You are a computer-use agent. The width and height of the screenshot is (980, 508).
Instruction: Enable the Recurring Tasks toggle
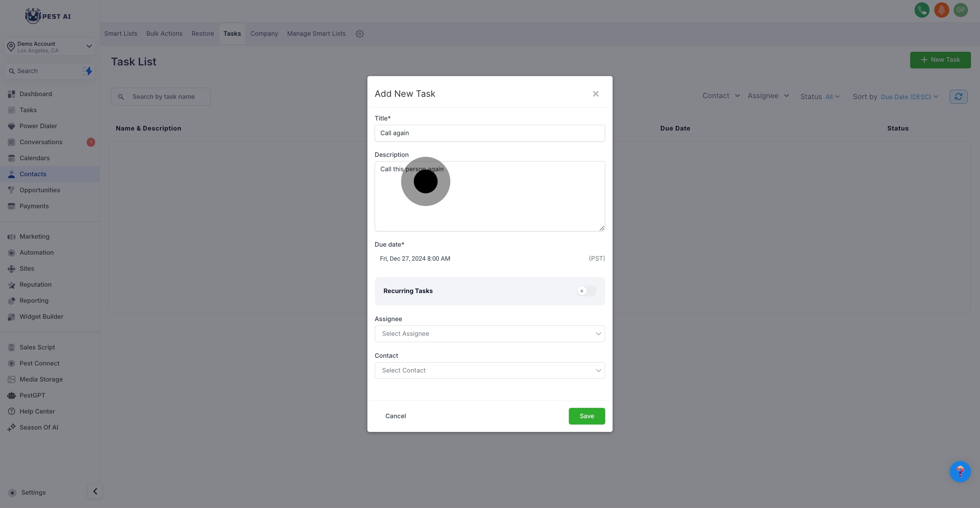click(586, 291)
